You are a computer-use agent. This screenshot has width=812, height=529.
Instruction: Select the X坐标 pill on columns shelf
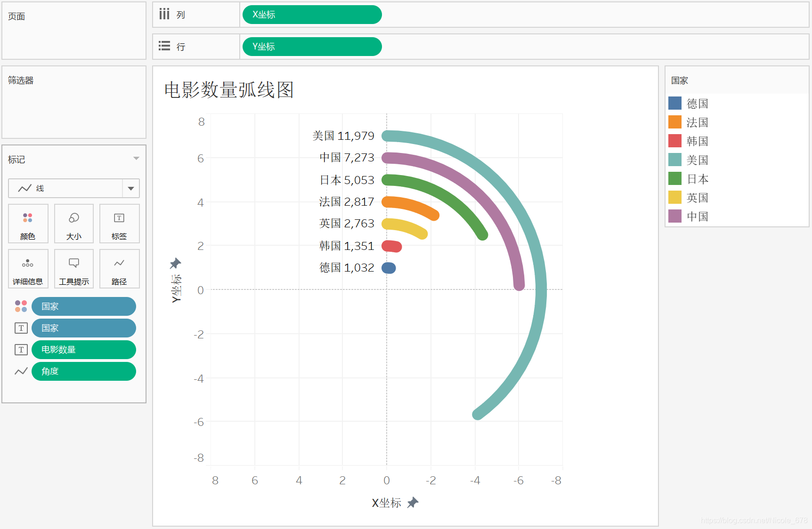click(x=312, y=15)
